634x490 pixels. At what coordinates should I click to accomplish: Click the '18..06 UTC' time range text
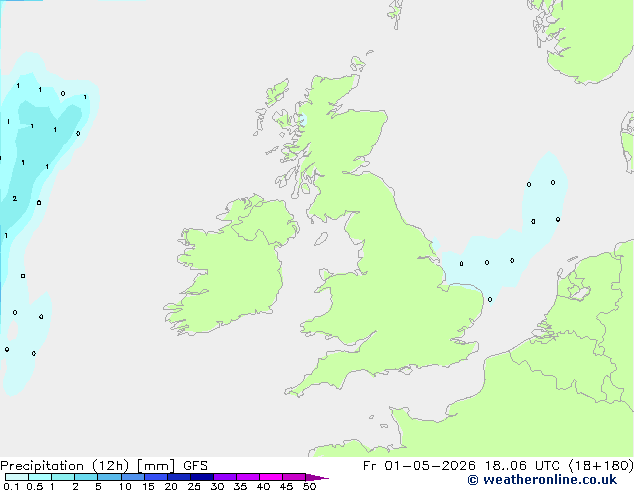(522, 466)
